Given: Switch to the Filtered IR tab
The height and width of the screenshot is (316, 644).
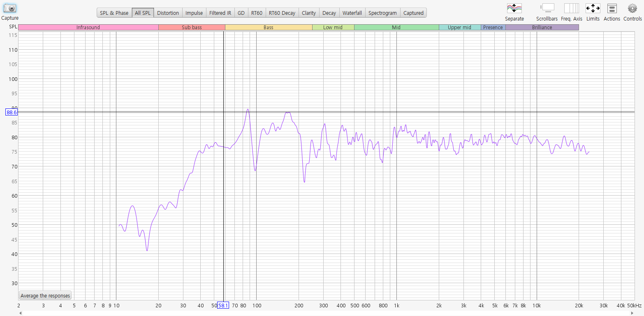Looking at the screenshot, I should pyautogui.click(x=220, y=13).
